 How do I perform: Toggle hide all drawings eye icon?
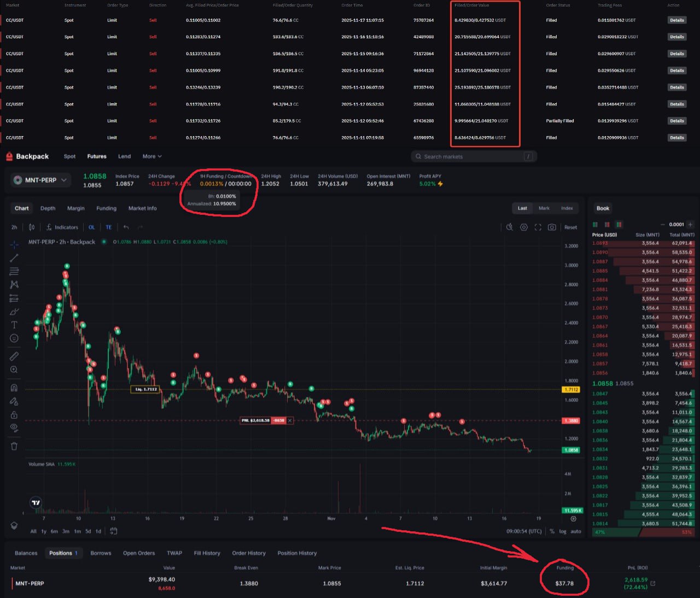pyautogui.click(x=14, y=428)
